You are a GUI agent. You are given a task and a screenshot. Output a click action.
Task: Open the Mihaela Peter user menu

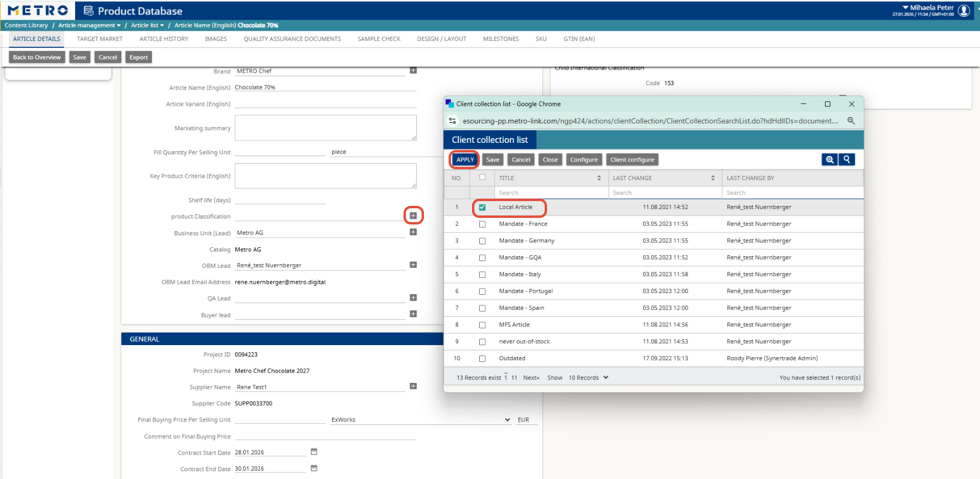[928, 8]
